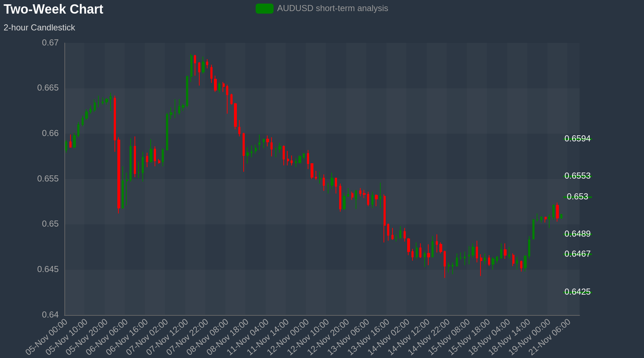This screenshot has height=358, width=644.
Task: Click the 13-Nov 16:00 x-axis label
Action: [369, 337]
